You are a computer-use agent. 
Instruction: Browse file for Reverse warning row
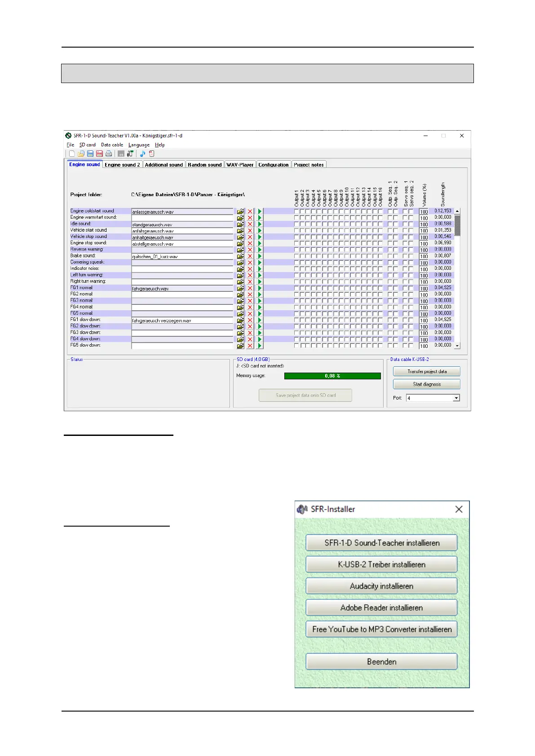click(240, 250)
